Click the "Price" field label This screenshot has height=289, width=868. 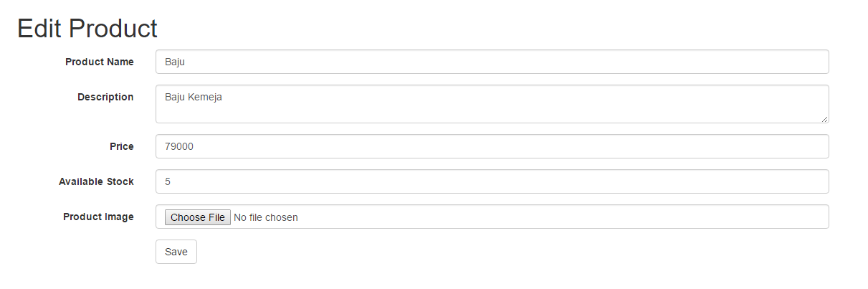point(122,146)
